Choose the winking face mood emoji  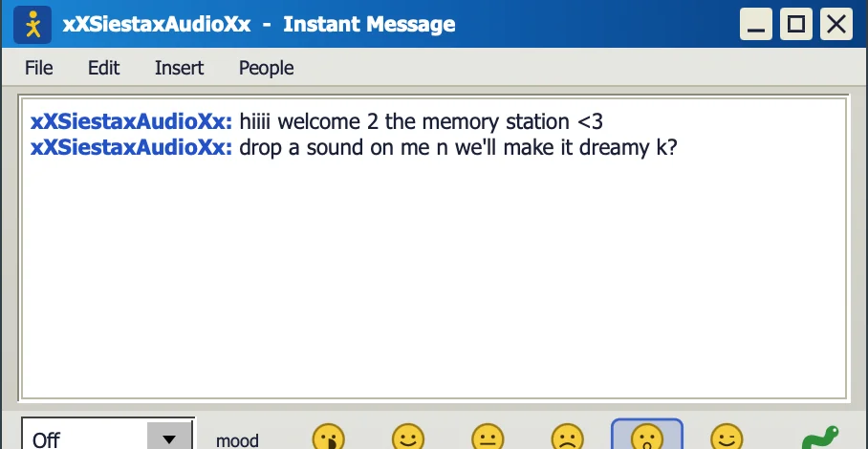727,437
